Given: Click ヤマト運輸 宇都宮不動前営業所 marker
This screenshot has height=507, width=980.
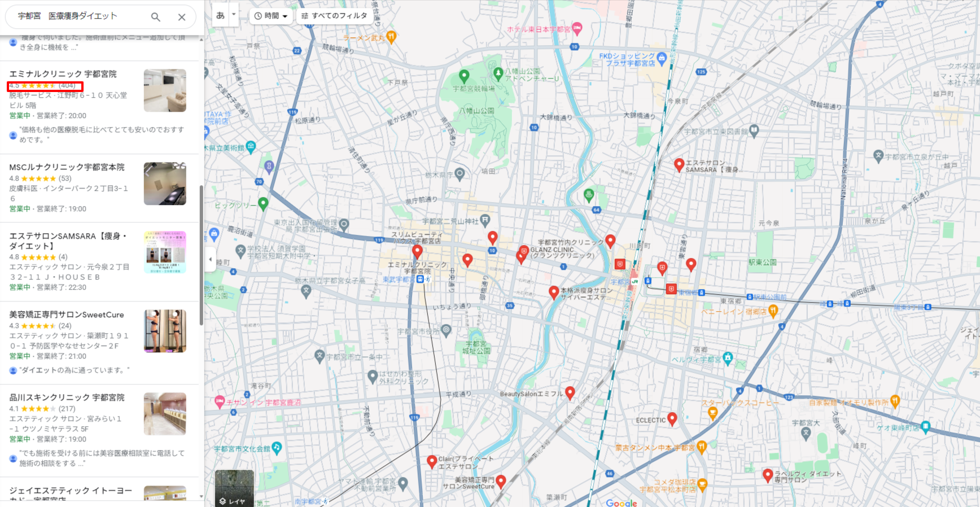Looking at the screenshot, I should click(403, 483).
